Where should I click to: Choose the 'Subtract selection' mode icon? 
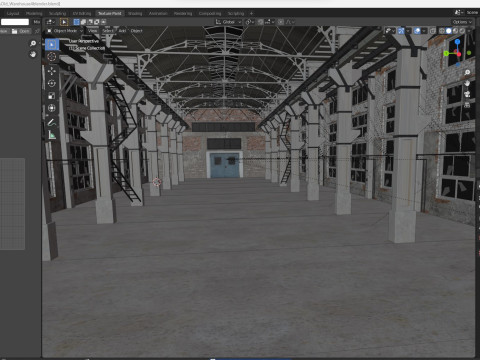[90, 22]
